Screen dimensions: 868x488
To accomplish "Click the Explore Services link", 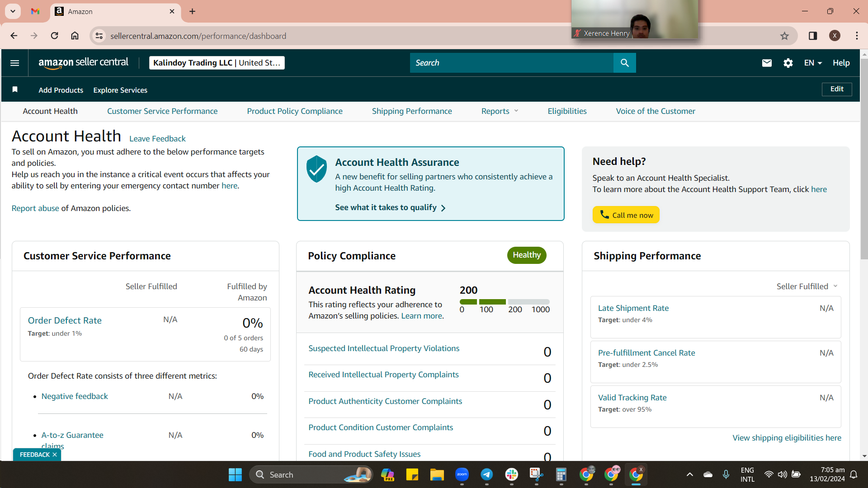I will tap(120, 90).
